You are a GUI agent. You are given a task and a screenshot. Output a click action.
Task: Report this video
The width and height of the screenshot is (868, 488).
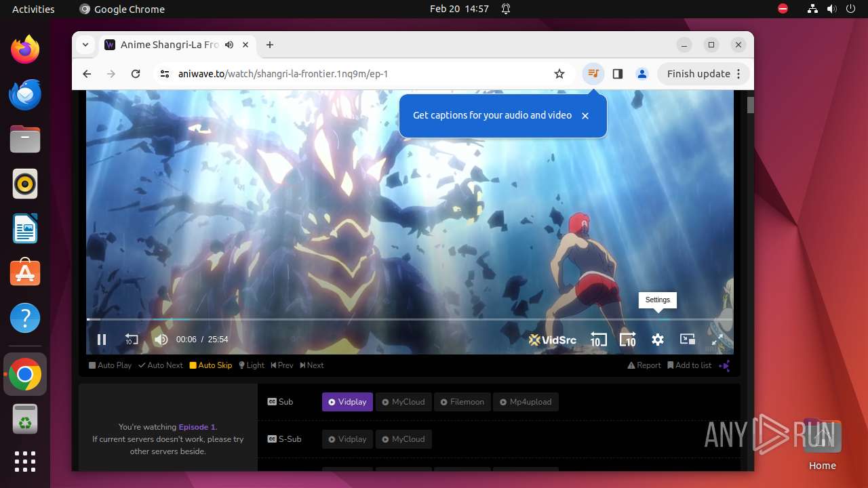[x=644, y=365]
